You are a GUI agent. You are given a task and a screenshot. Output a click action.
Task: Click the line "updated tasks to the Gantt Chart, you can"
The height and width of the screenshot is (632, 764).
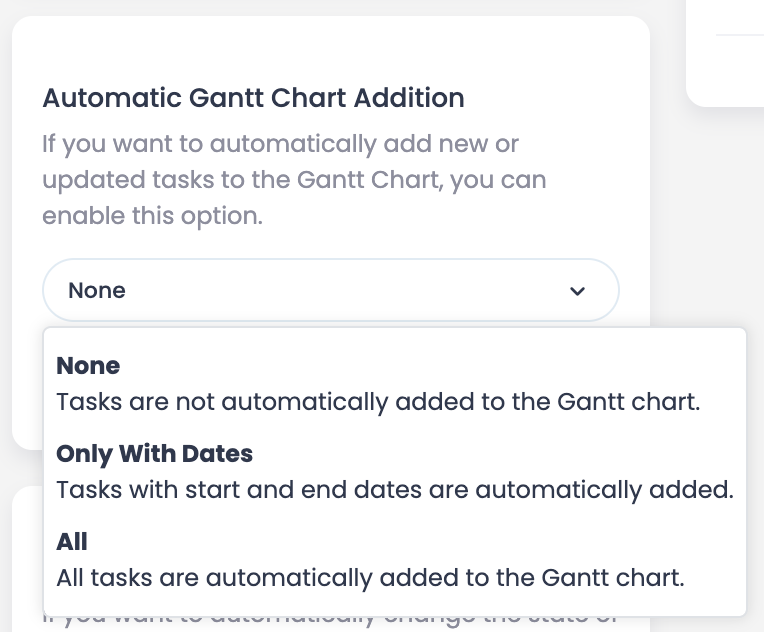coord(294,180)
